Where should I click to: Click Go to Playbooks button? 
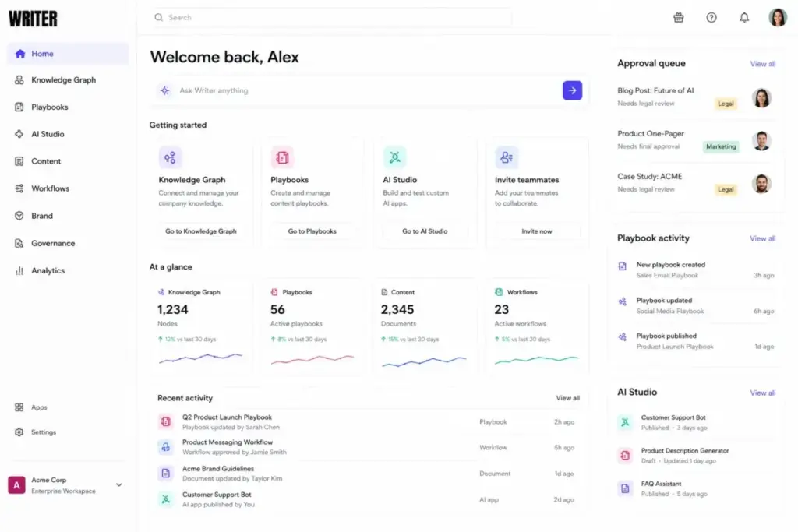pos(312,231)
